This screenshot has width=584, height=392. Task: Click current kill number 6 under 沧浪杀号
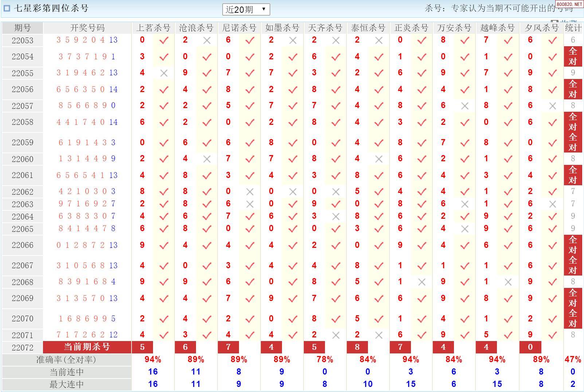(185, 347)
